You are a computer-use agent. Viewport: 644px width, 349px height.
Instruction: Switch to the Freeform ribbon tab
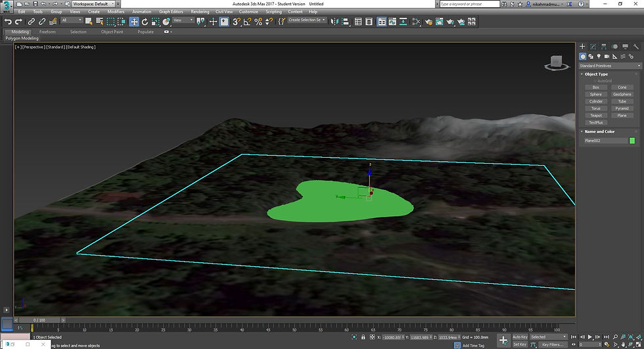click(x=47, y=32)
